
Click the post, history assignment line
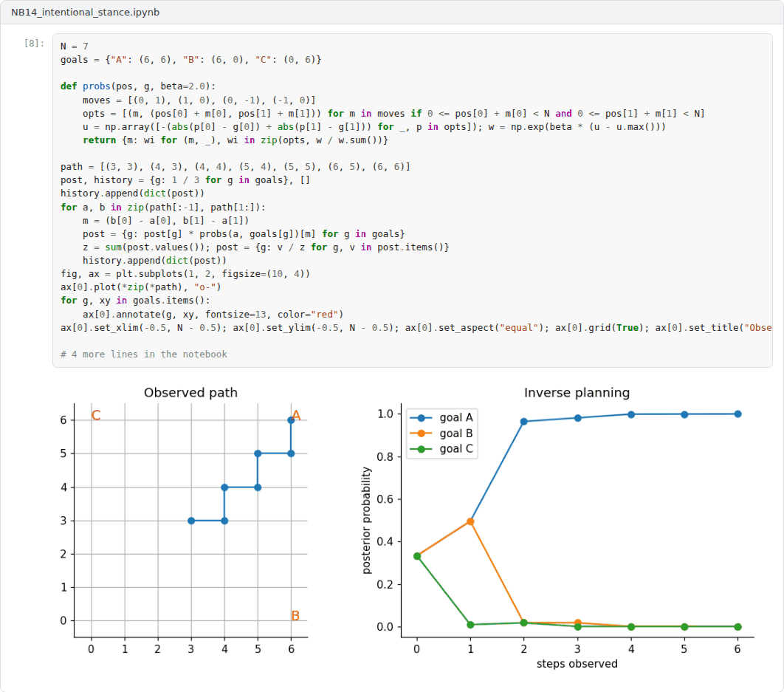tap(185, 179)
